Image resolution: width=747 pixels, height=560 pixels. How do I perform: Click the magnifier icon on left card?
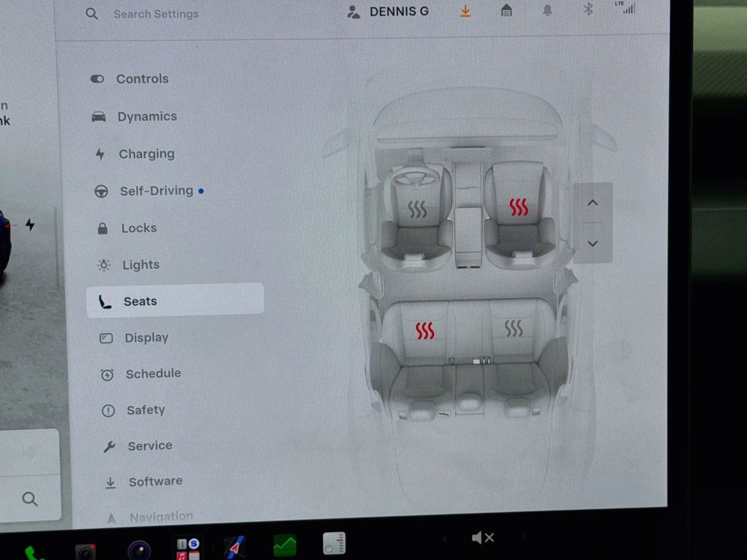pyautogui.click(x=30, y=499)
